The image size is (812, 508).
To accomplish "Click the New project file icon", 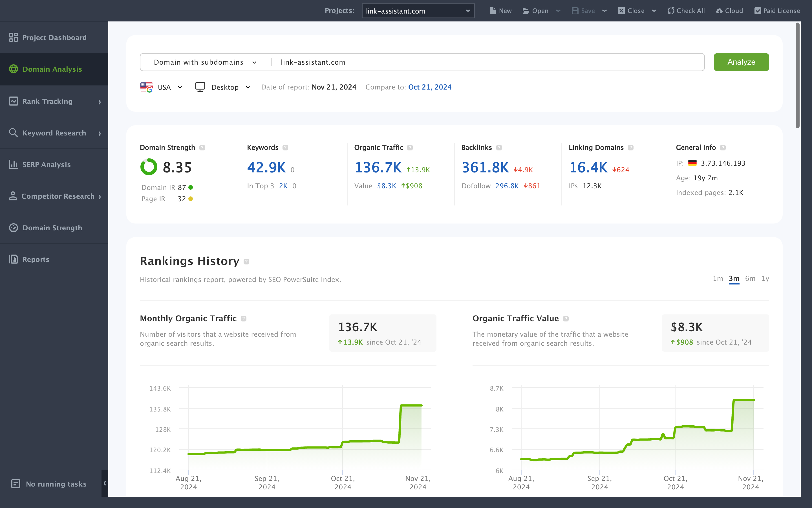I will 493,11.
